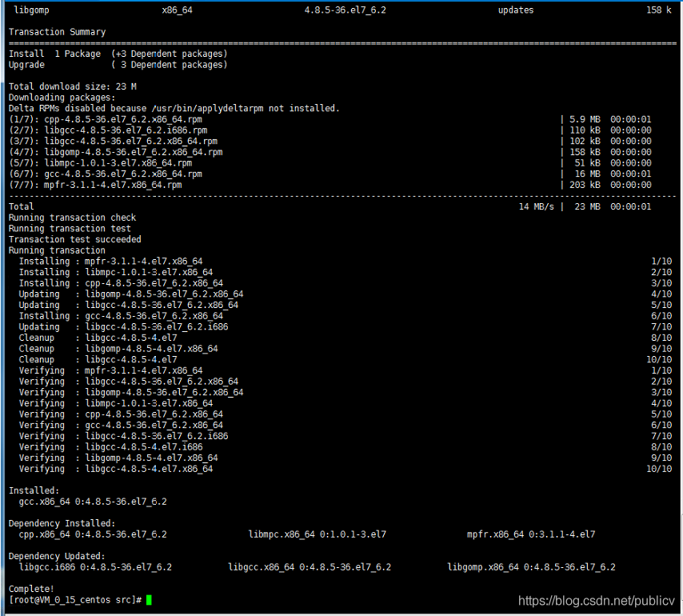Select 'libgcc.i686 0:4.8.5-36.el7_6.2' updated entry
683x616 pixels.
tap(95, 567)
